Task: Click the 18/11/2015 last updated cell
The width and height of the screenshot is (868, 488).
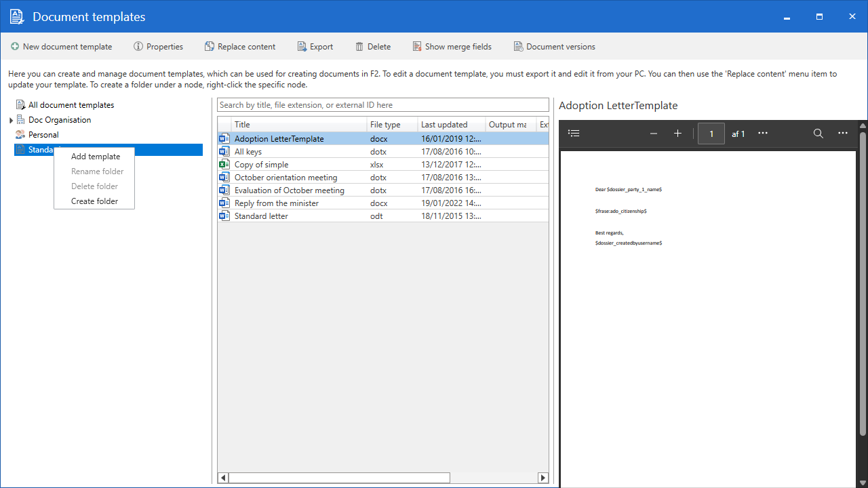Action: [x=451, y=216]
